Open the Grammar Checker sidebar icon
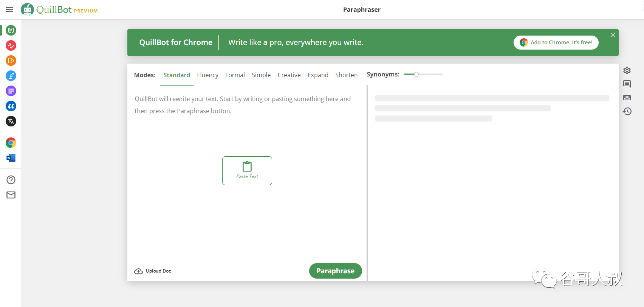Image resolution: width=644 pixels, height=307 pixels. pos(11,45)
